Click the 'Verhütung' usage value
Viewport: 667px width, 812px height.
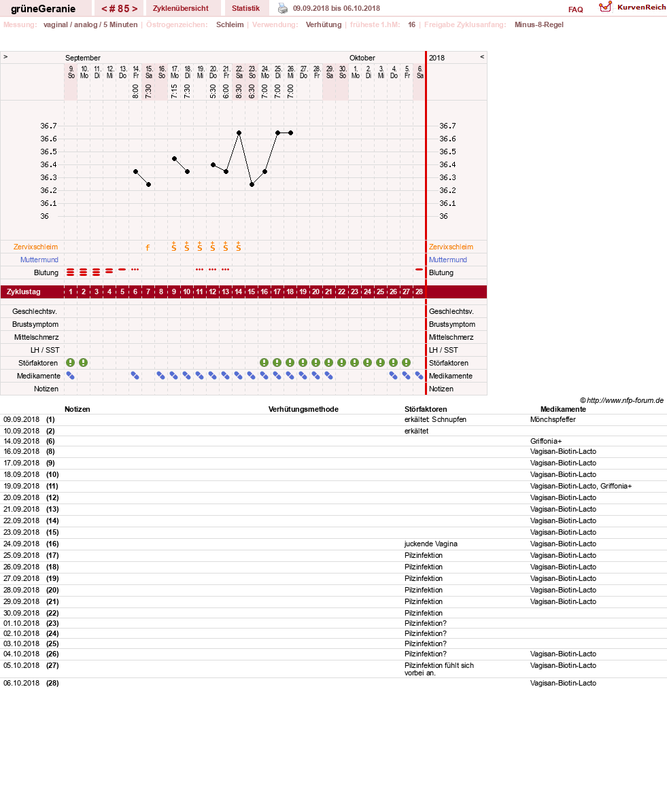[324, 24]
